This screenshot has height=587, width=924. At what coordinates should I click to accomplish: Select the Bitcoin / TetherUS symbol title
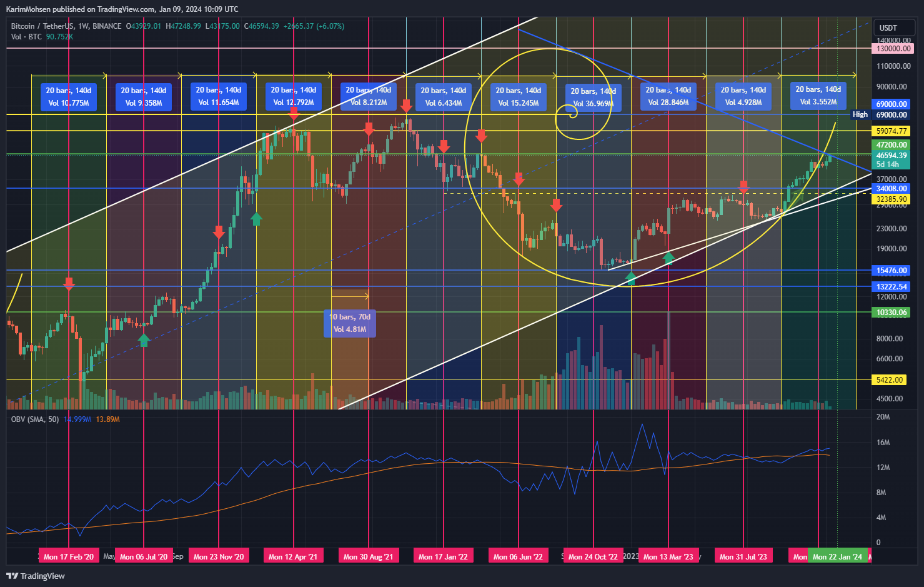click(x=66, y=26)
